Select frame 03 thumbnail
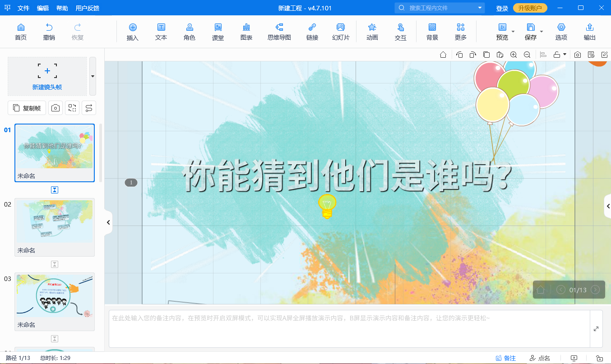 click(x=55, y=302)
